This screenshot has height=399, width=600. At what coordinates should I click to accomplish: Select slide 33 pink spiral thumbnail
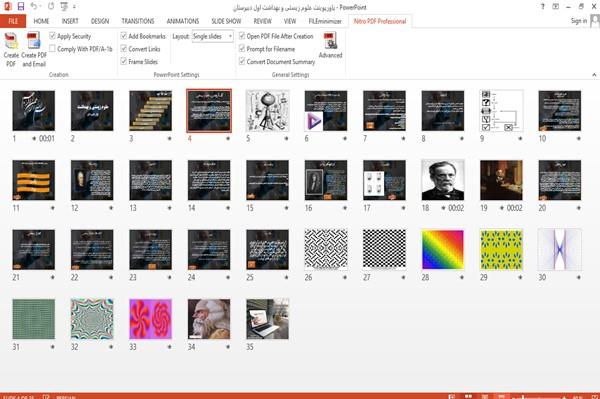point(150,319)
